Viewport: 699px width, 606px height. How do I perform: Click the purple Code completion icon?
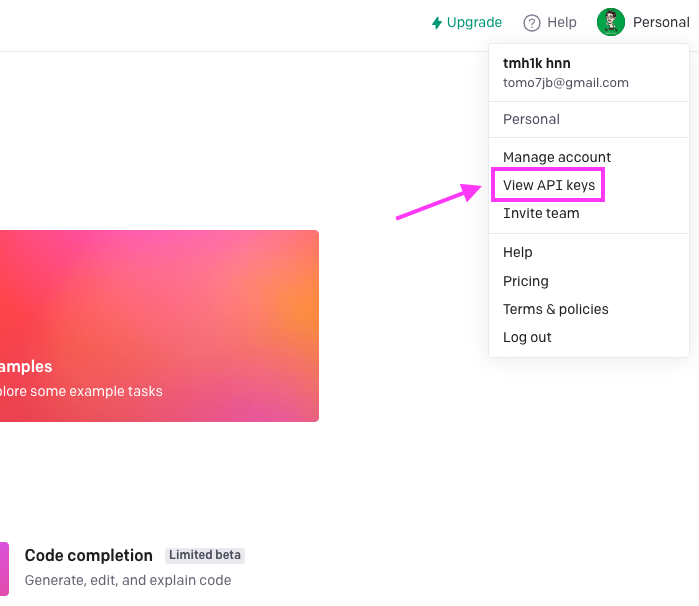tap(4, 569)
